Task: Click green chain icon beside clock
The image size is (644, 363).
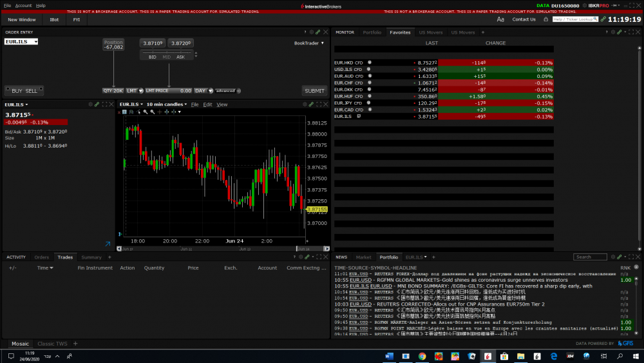Action: pyautogui.click(x=603, y=19)
